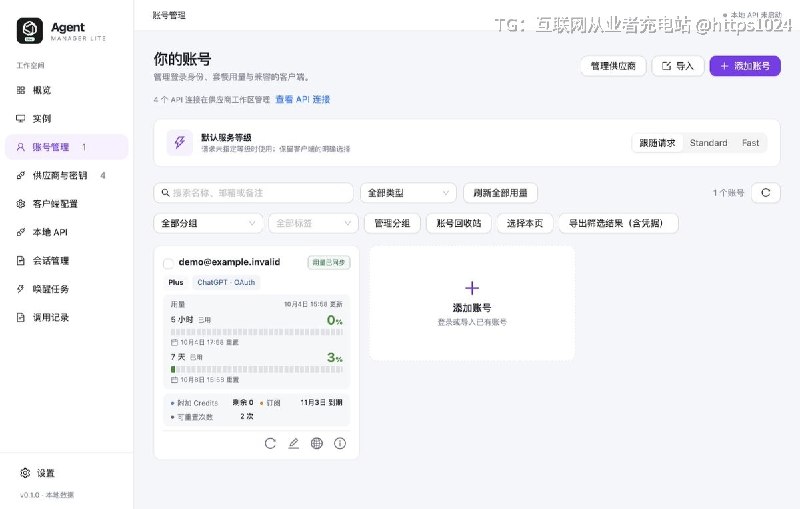
Task: Click the 本地 API 未启动 status indicator
Action: coord(752,15)
